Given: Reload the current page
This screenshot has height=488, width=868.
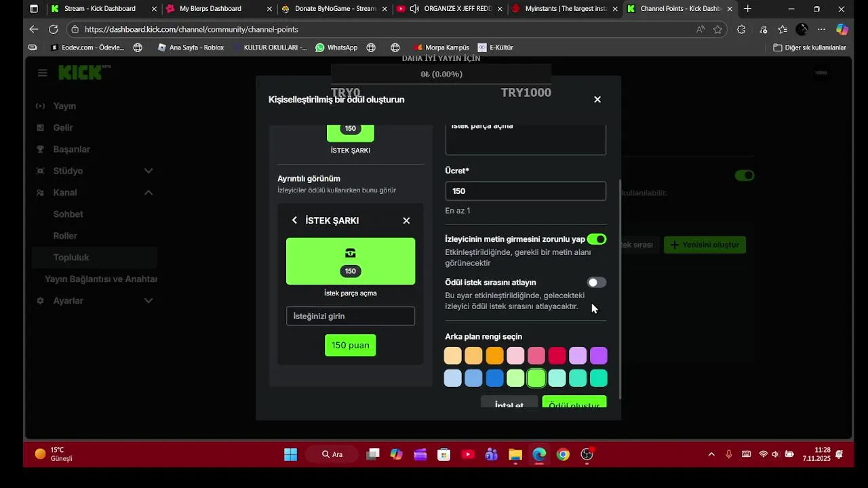Looking at the screenshot, I should (54, 29).
